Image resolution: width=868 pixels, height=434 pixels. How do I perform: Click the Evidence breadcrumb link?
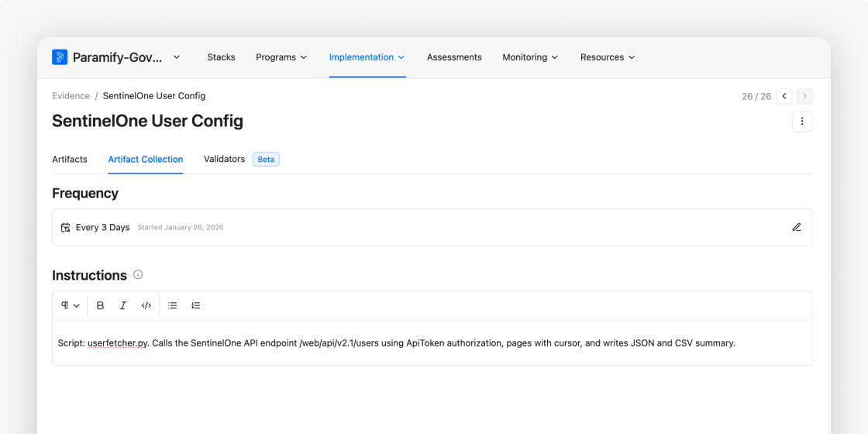71,96
